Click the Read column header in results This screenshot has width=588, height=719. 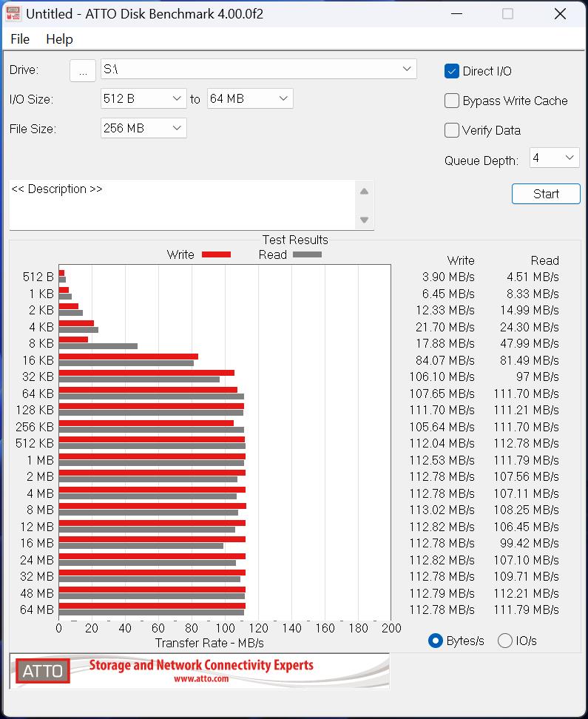click(544, 260)
